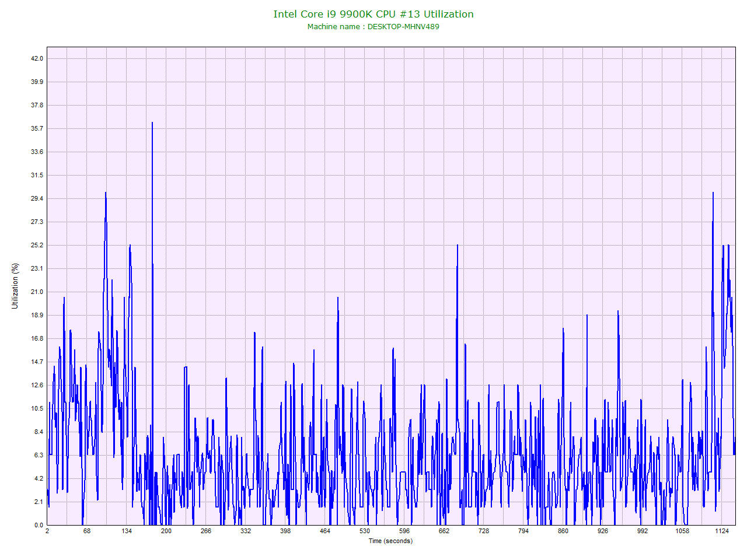Click the chart title "Intel Core i9 9900K CPU #13 Utilization"

pyautogui.click(x=373, y=14)
